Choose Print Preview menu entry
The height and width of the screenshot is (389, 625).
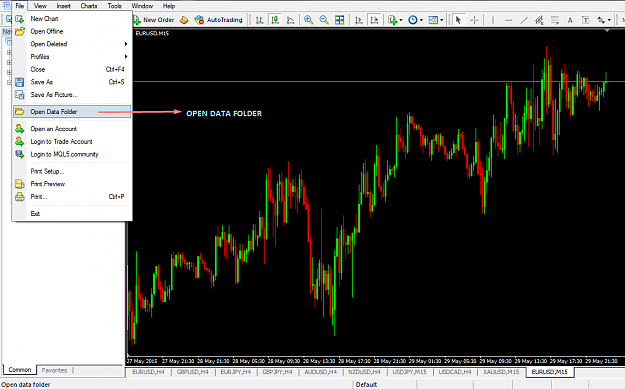(72, 184)
